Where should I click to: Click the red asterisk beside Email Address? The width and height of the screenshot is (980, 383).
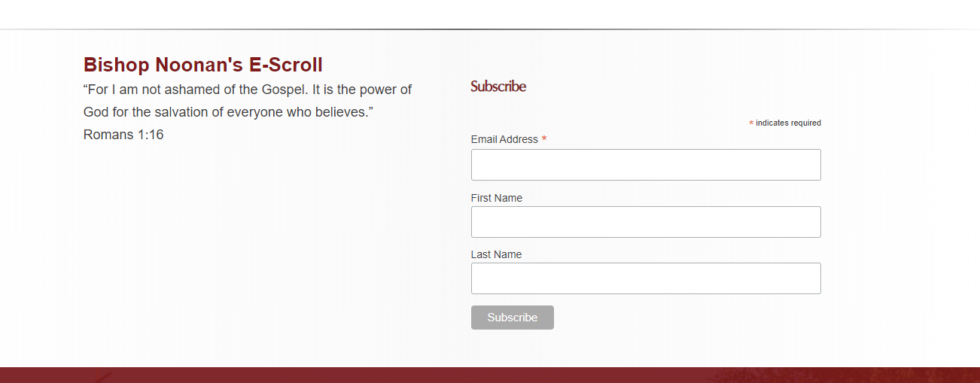pos(544,140)
